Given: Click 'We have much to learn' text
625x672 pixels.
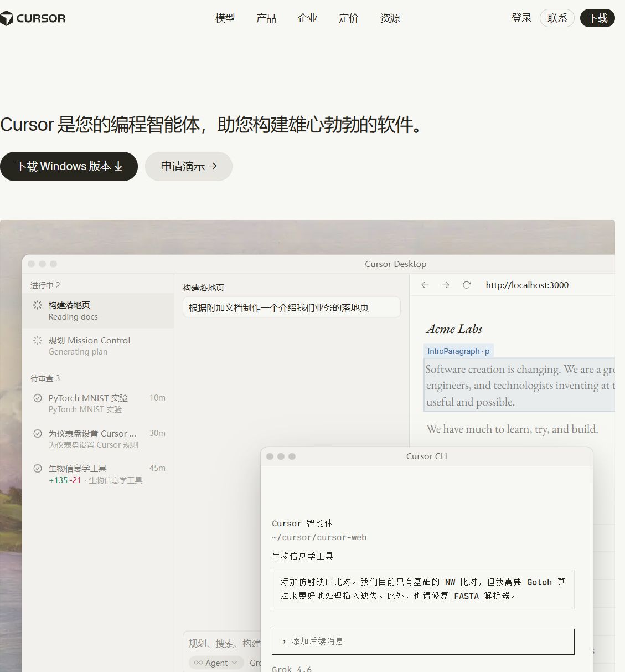Looking at the screenshot, I should [512, 429].
